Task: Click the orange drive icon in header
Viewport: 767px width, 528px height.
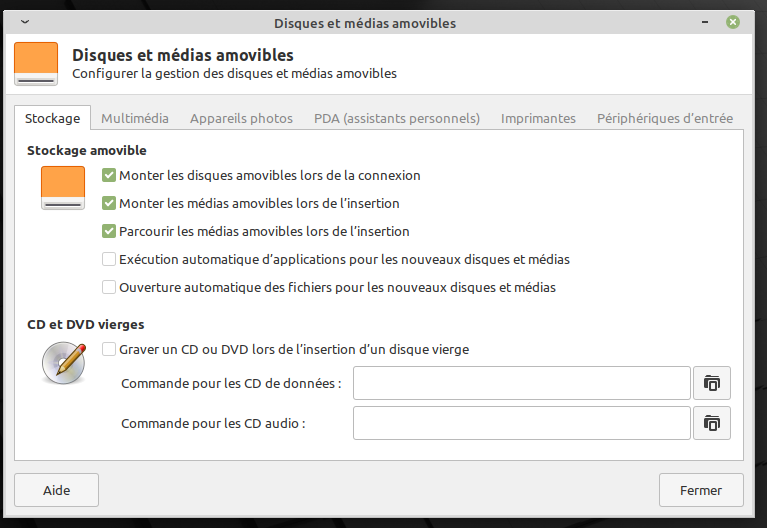Action: coord(36,63)
